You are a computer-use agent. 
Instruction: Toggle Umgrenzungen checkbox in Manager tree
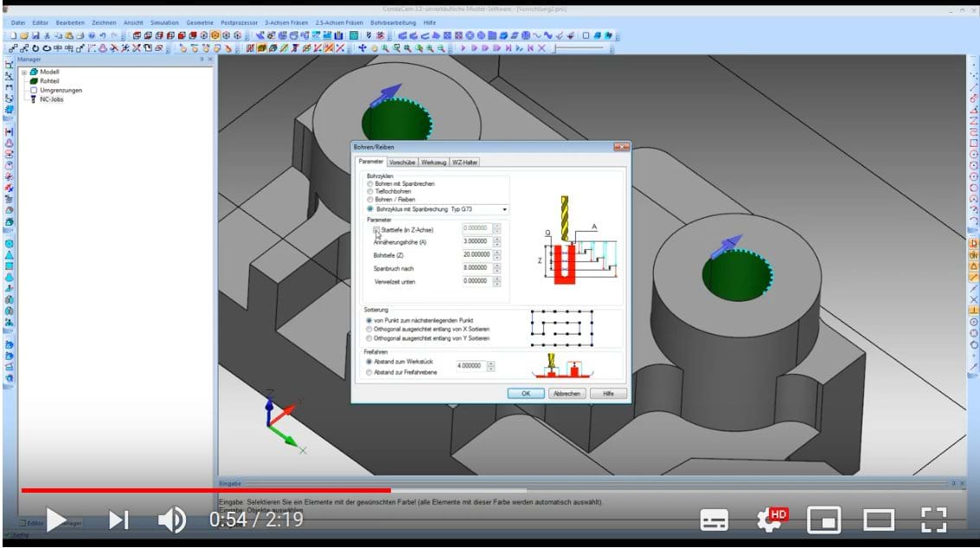(34, 90)
